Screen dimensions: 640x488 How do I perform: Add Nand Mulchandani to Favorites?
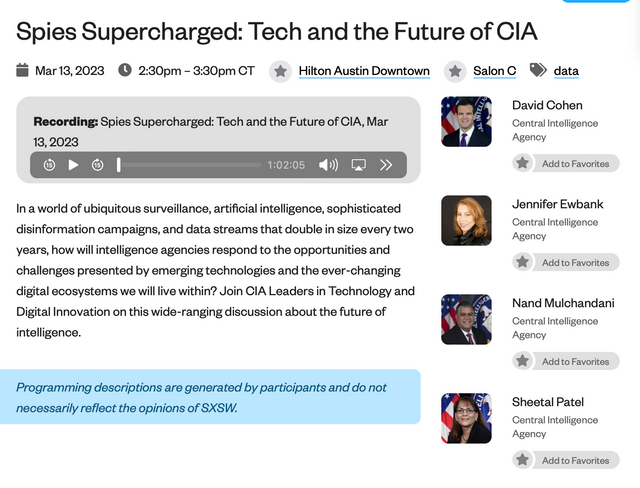click(566, 361)
